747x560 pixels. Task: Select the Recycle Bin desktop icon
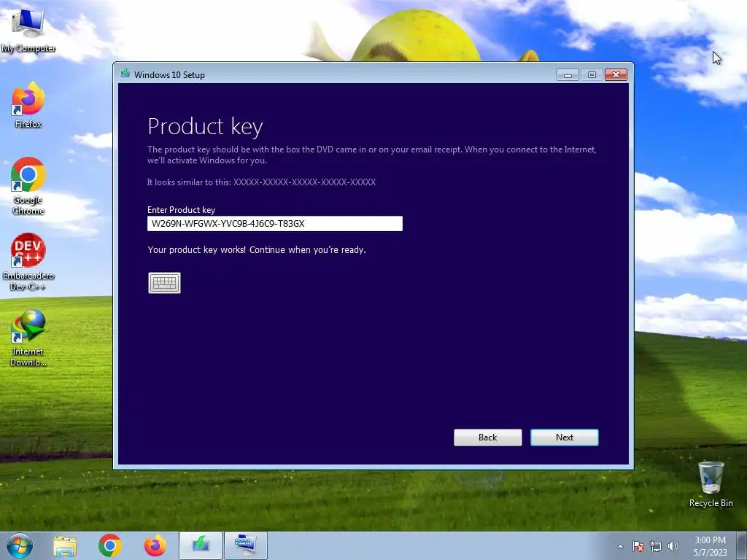[x=711, y=484]
